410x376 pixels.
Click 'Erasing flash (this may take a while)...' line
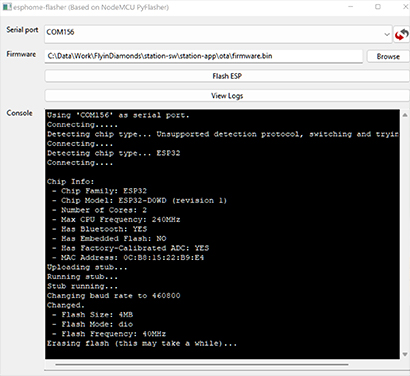click(x=142, y=343)
